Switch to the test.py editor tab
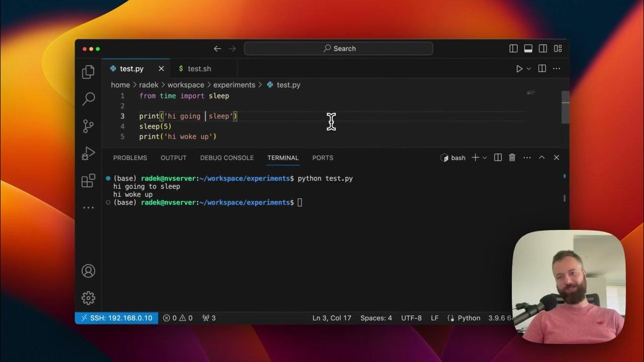Image resolution: width=644 pixels, height=362 pixels. click(136, 69)
